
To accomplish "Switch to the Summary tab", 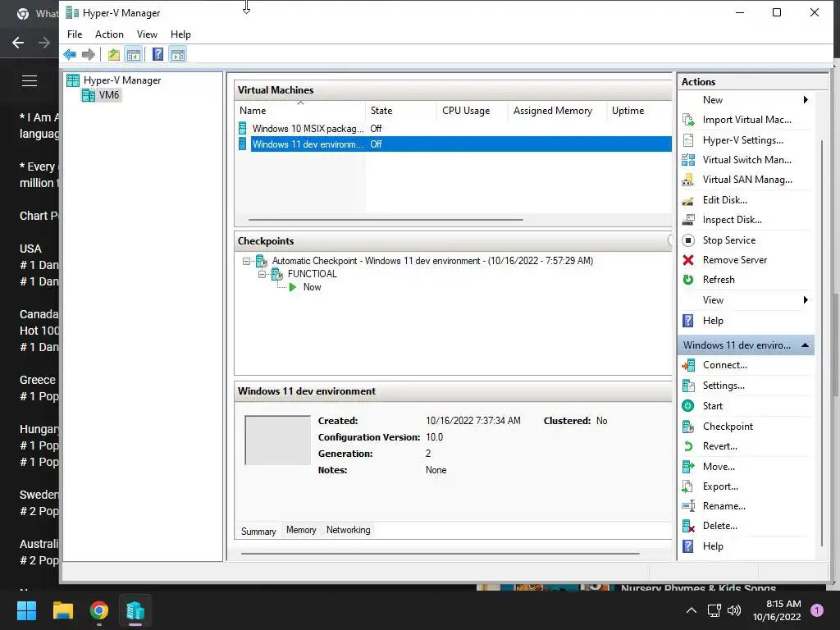I will tap(258, 531).
